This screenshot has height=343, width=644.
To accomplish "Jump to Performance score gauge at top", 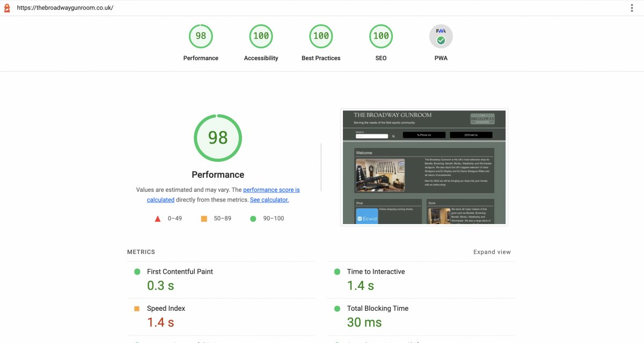I will pos(201,36).
